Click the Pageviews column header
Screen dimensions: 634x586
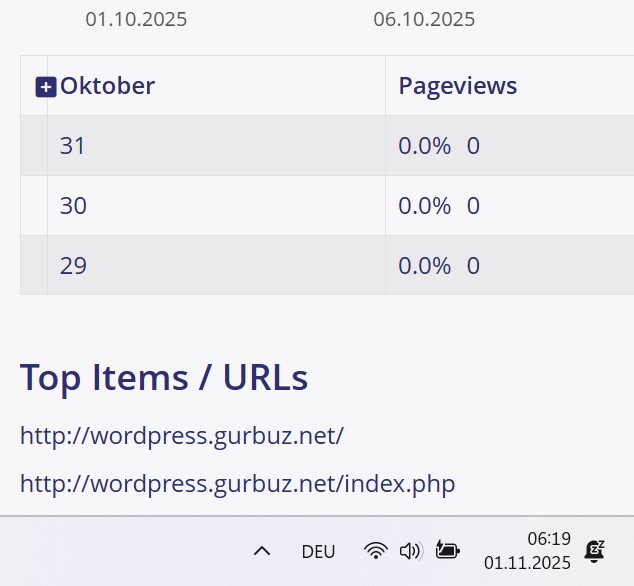click(x=457, y=86)
